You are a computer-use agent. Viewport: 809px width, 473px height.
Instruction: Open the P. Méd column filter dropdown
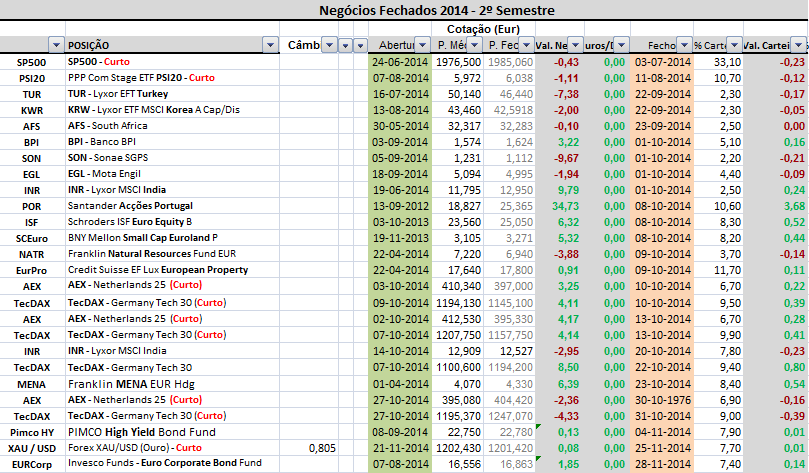click(x=475, y=45)
